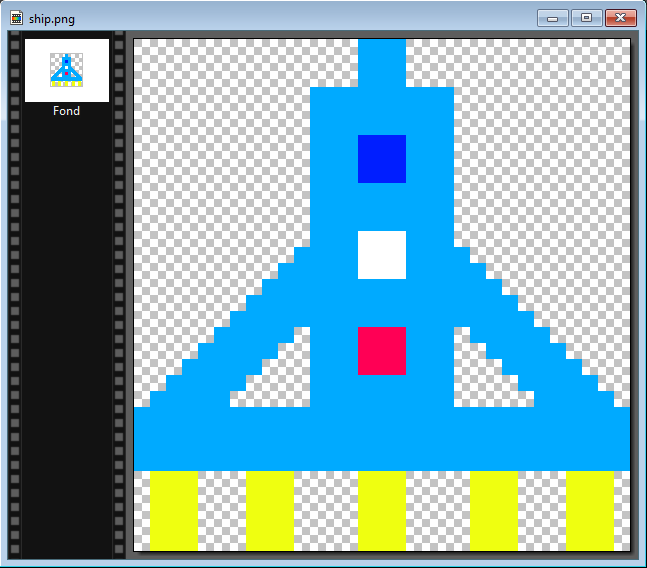Click the center yellow thruster bar
The image size is (647, 568).
(382, 510)
